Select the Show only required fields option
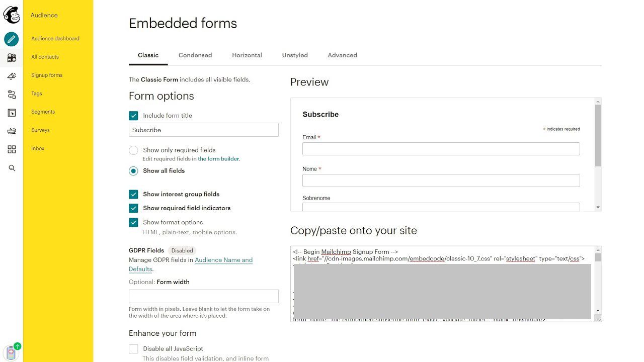This screenshot has height=362, width=644. point(133,150)
